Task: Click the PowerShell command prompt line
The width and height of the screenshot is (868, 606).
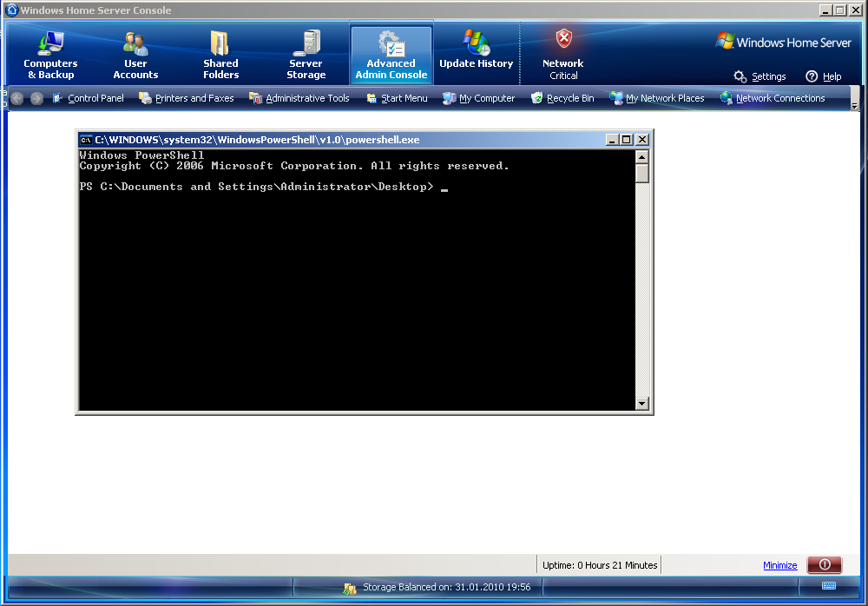Action: pyautogui.click(x=264, y=187)
